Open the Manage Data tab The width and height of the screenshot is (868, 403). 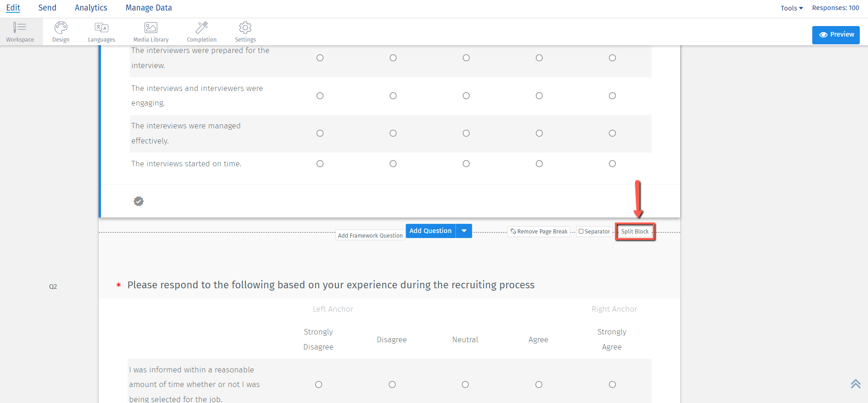148,8
